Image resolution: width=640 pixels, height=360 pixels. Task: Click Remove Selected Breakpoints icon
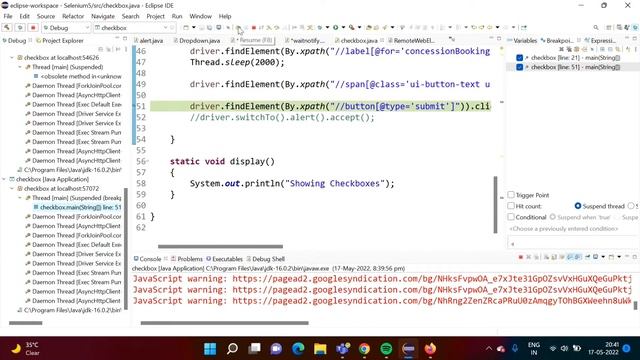coord(561,49)
